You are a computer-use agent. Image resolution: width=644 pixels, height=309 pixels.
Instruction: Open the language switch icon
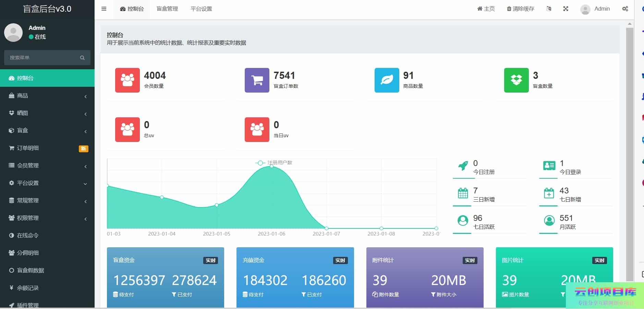(549, 9)
